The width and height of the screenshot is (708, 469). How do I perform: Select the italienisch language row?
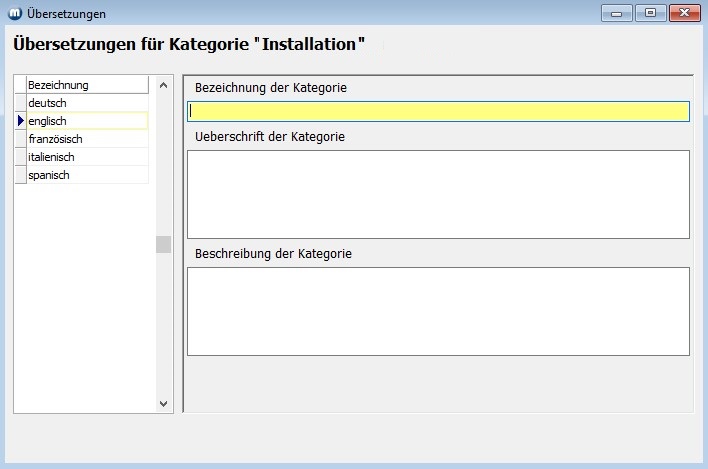[x=87, y=157]
